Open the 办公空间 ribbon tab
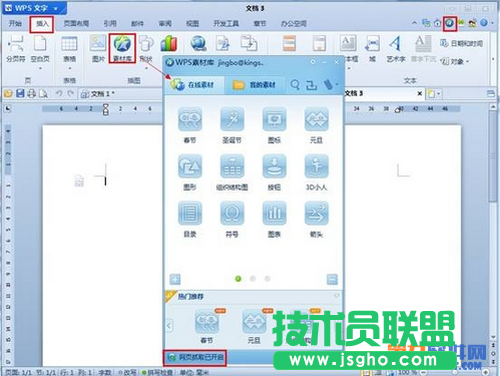This screenshot has height=376, width=500. click(x=294, y=24)
